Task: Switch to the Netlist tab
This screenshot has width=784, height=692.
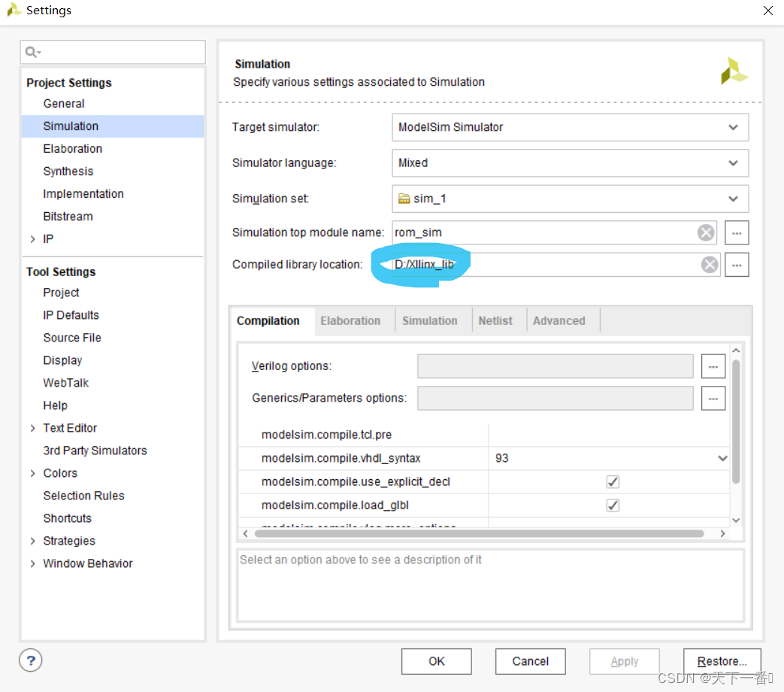Action: click(496, 320)
